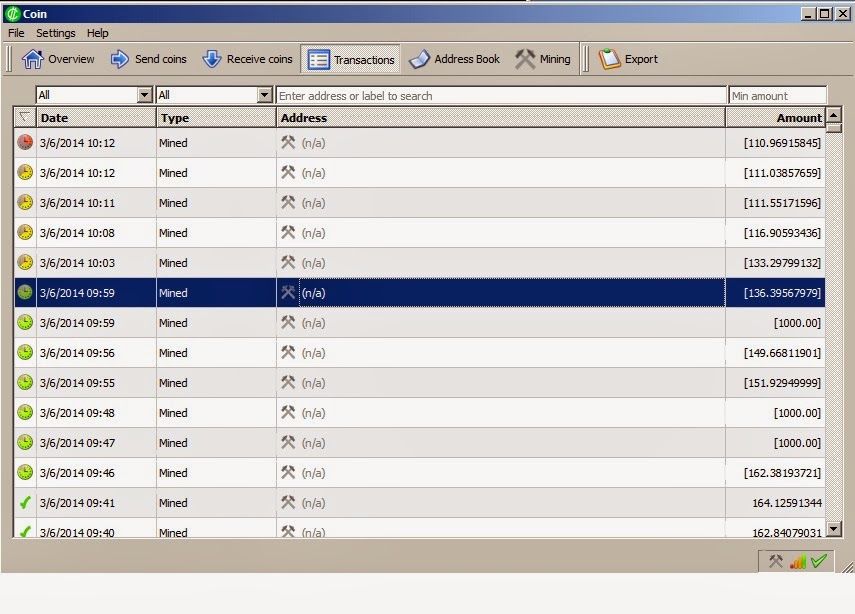
Task: Click status clock icon of 10:08 transaction
Action: 25,232
